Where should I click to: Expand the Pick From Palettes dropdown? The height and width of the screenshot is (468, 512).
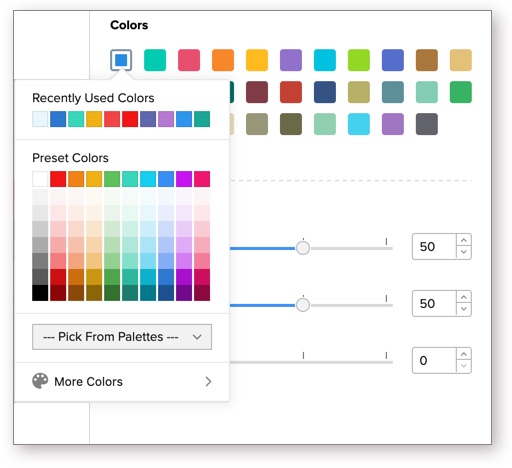coord(122,337)
